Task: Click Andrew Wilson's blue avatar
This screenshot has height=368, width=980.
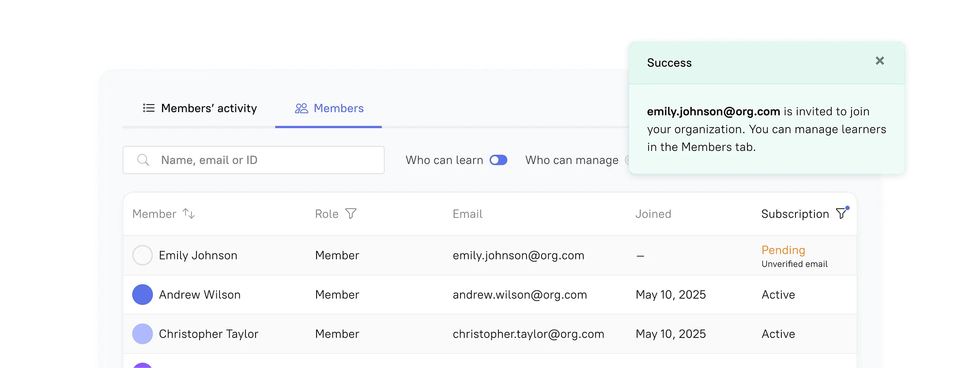Action: tap(143, 294)
